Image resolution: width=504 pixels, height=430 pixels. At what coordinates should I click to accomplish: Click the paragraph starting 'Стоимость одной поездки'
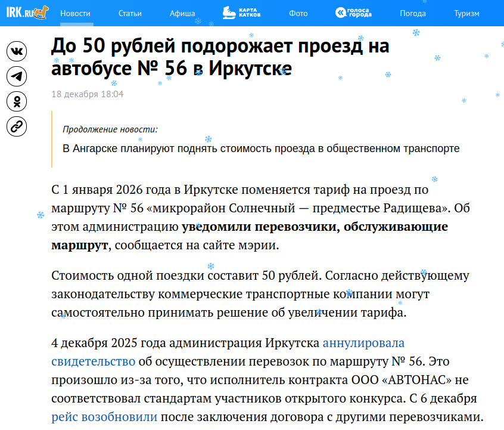pos(260,294)
